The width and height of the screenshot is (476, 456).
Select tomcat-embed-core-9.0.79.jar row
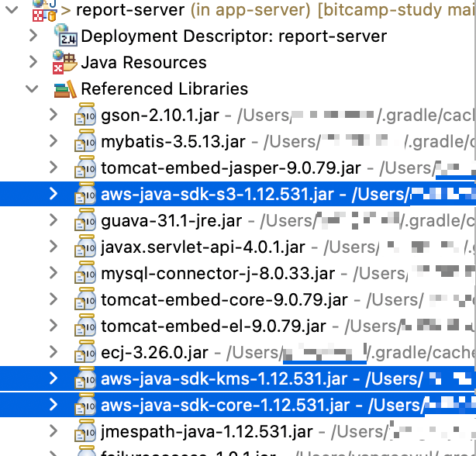pyautogui.click(x=238, y=299)
